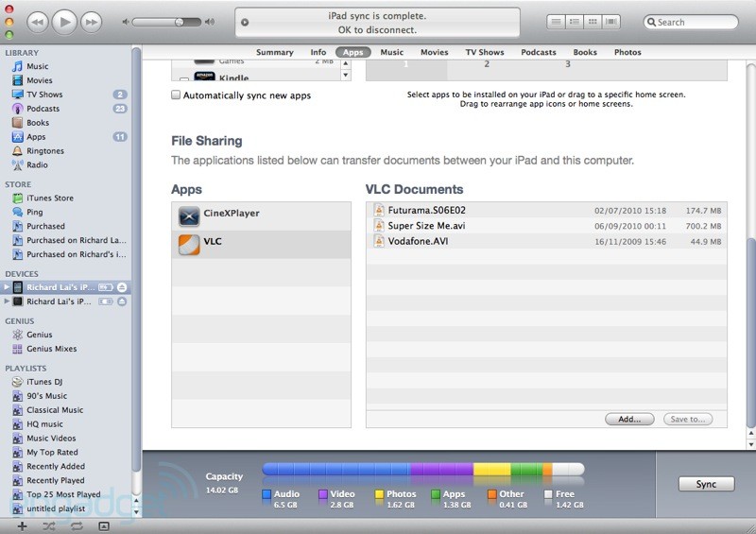Switch to the Info tab
Viewport: 756px width, 534px height.
pos(318,52)
